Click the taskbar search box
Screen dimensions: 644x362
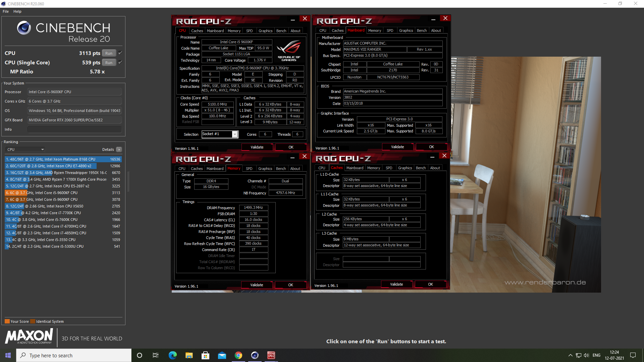(74, 355)
